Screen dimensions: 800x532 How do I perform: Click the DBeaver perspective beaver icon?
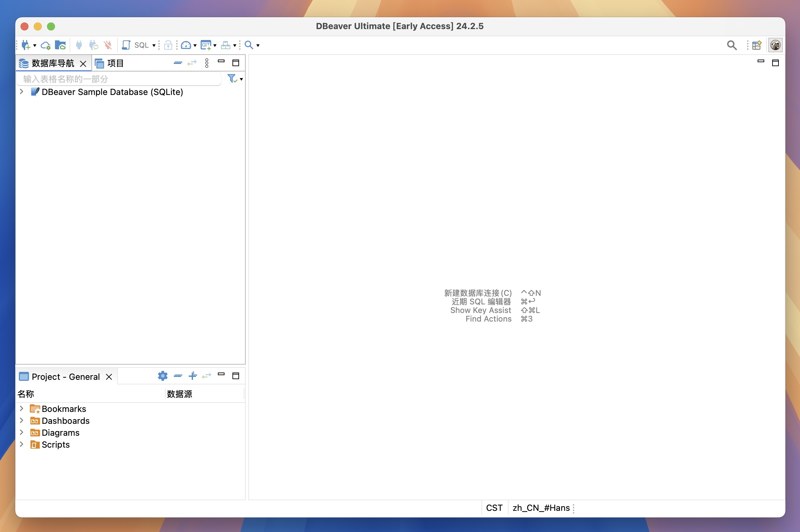775,45
